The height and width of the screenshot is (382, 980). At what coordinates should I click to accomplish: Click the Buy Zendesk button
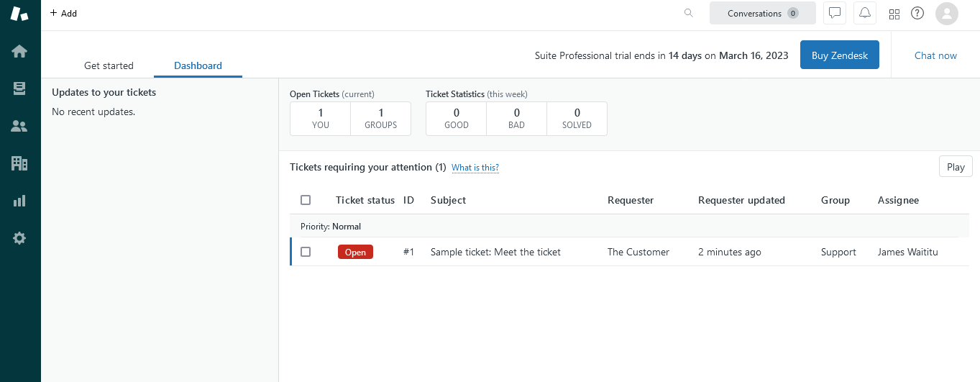pyautogui.click(x=839, y=55)
